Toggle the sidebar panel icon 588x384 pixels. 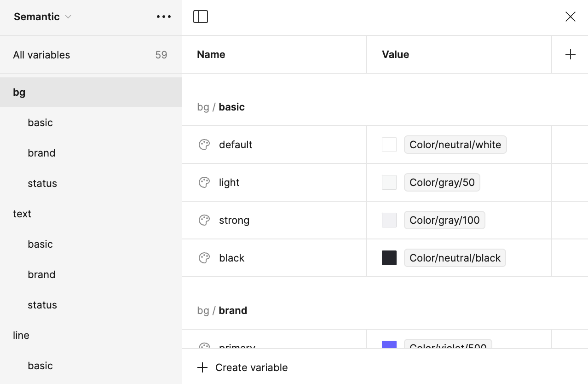pyautogui.click(x=201, y=17)
